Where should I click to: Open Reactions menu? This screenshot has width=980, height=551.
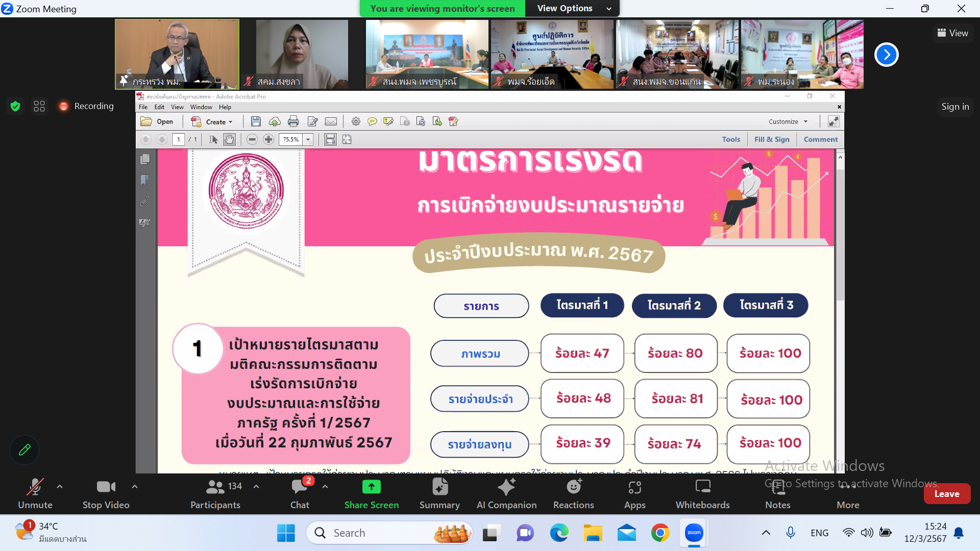click(x=574, y=494)
